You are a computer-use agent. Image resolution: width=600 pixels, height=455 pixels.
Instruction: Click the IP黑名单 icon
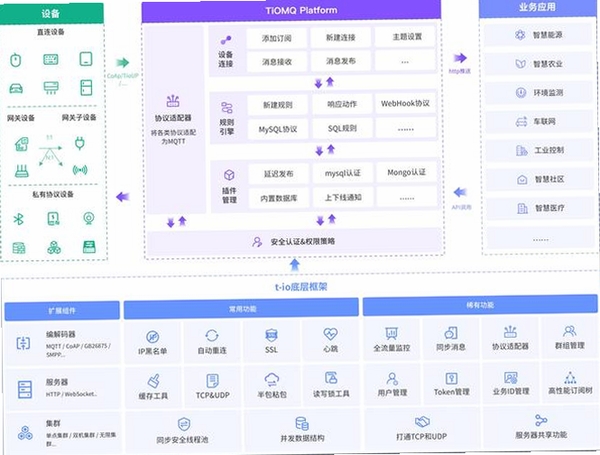click(x=153, y=337)
